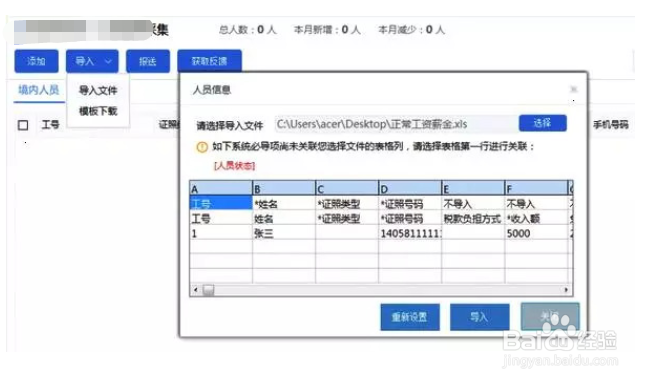
Task: Select column header B in the grid
Action: [x=284, y=188]
